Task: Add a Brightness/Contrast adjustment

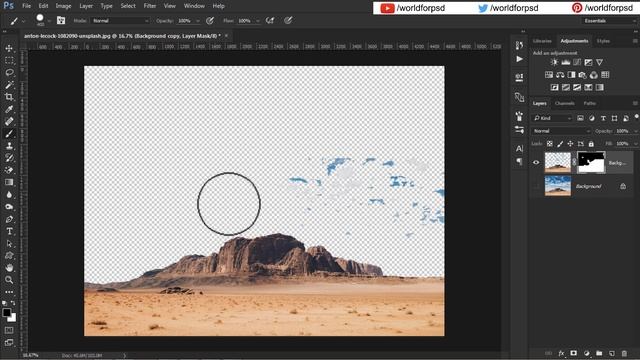Action: 554,62
